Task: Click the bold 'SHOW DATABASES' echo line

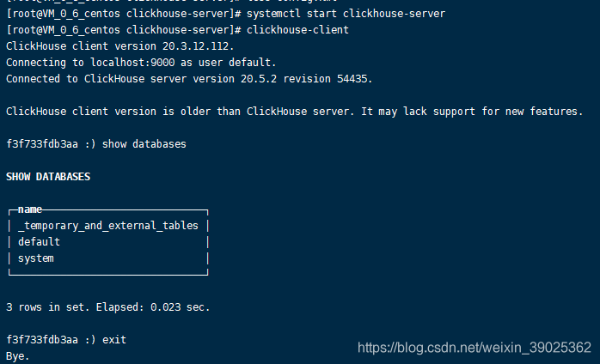Action: tap(48, 177)
